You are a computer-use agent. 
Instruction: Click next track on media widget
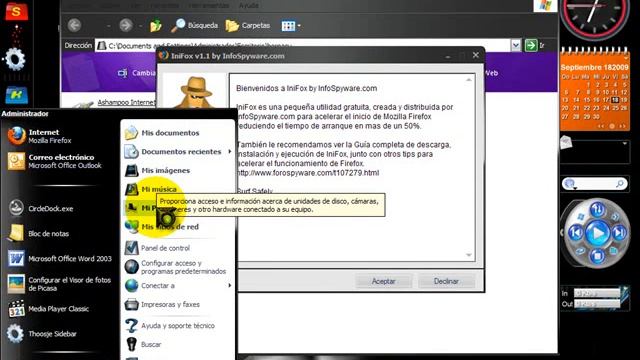(619, 233)
